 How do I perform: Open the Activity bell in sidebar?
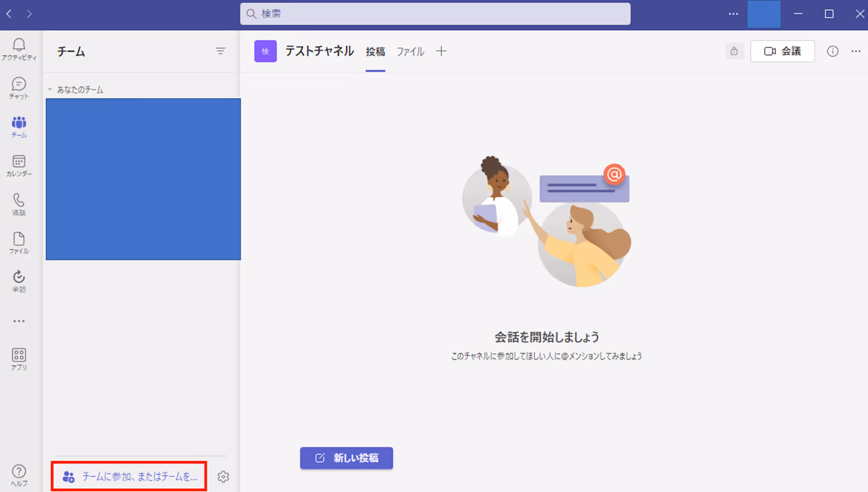click(19, 49)
